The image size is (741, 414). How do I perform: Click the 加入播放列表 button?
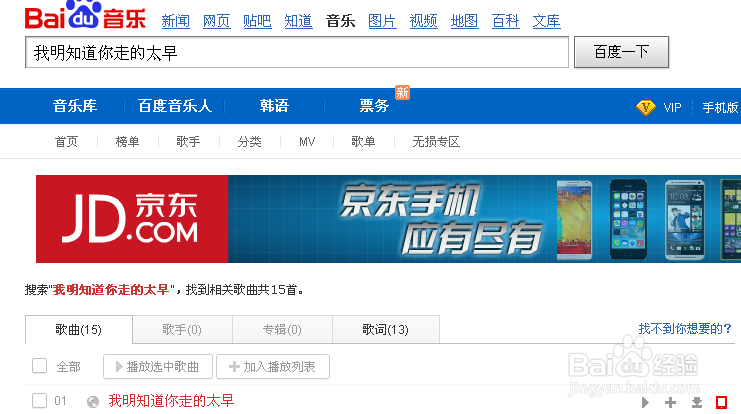(273, 367)
